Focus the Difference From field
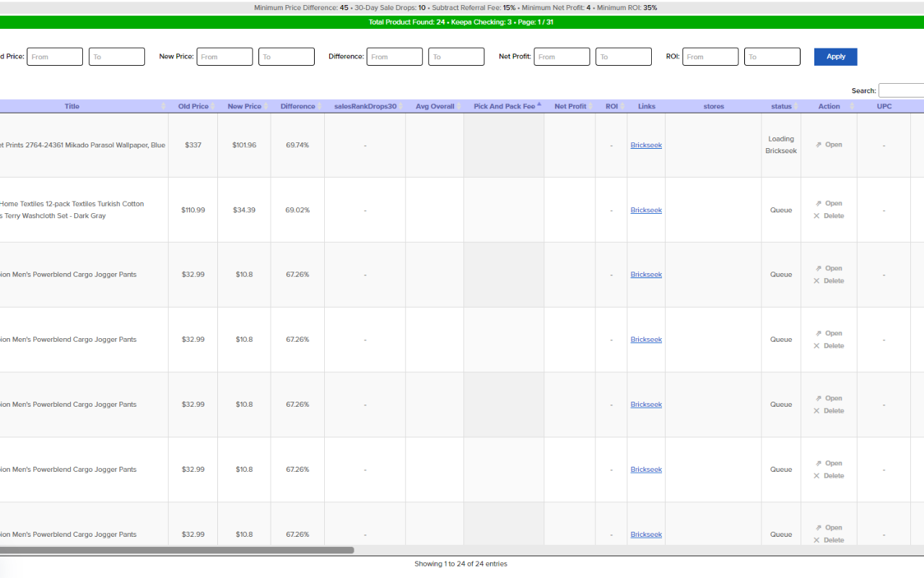Screen dimensions: 924x578 pos(394,56)
